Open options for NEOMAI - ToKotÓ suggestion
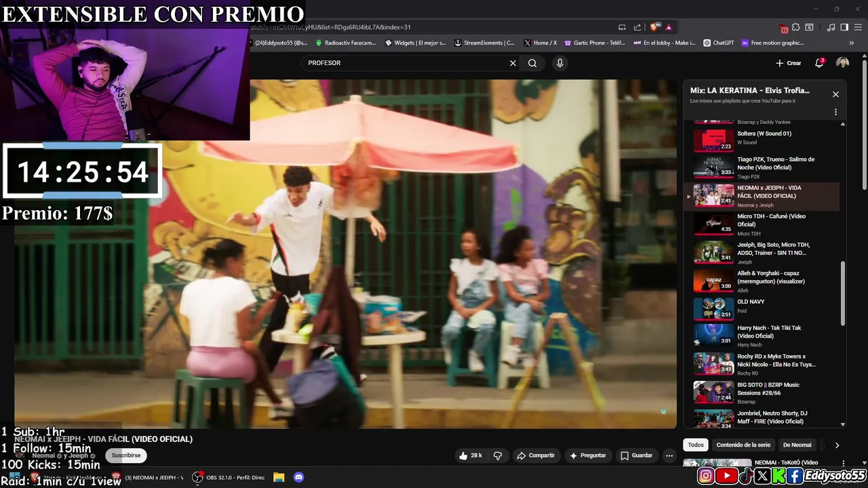The width and height of the screenshot is (868, 488). click(x=844, y=463)
